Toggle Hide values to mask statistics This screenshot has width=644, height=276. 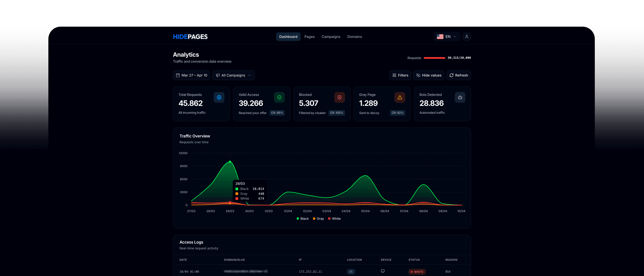pyautogui.click(x=428, y=75)
